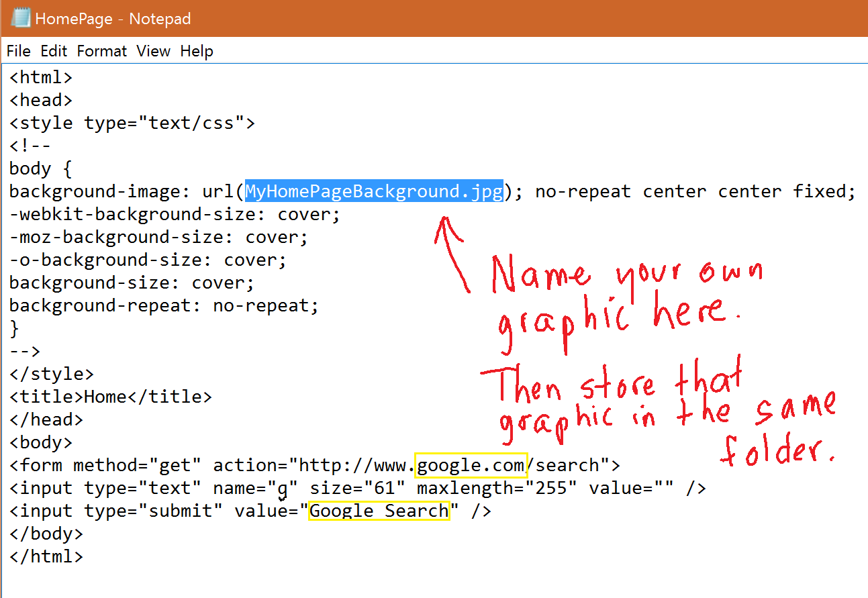Click the <body> opening tag line

pos(41,443)
